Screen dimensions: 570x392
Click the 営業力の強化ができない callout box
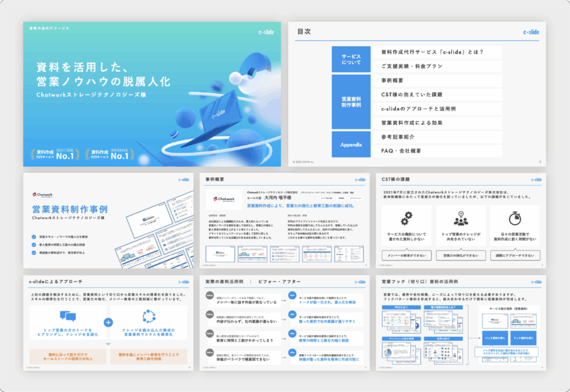[x=461, y=255]
